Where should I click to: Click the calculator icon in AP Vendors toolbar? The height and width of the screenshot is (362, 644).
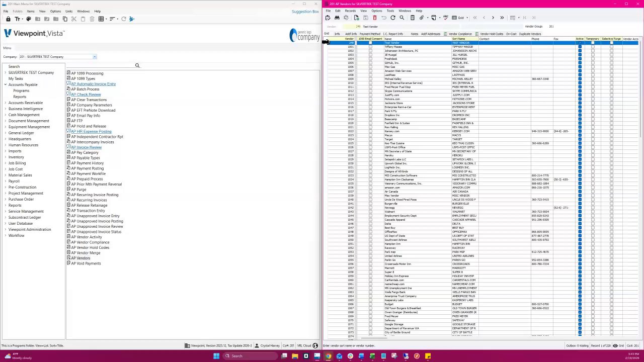412,18
